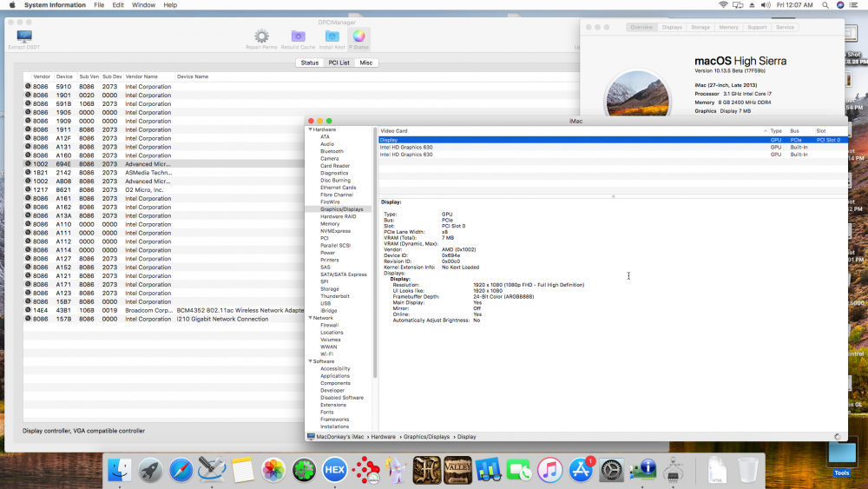Screen dimensions: 868x489
Task: Select Wi-Fi under Network in sidebar
Action: 326,354
